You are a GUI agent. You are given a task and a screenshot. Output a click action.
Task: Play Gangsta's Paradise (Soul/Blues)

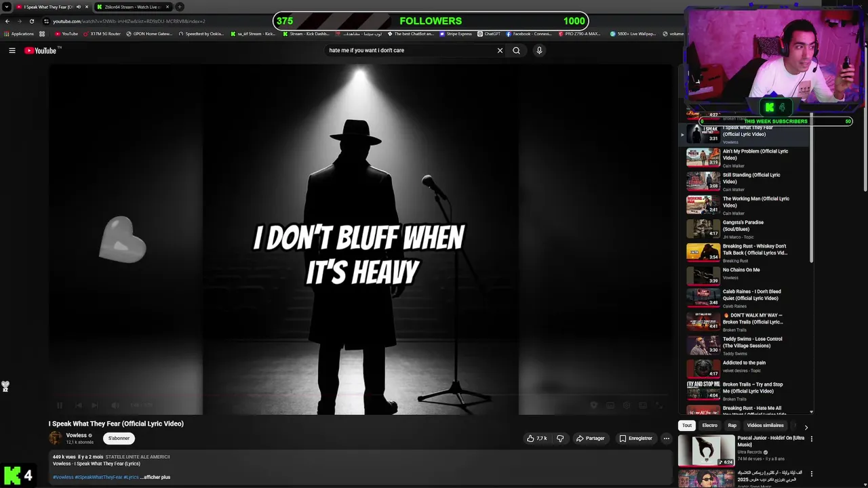(x=744, y=229)
